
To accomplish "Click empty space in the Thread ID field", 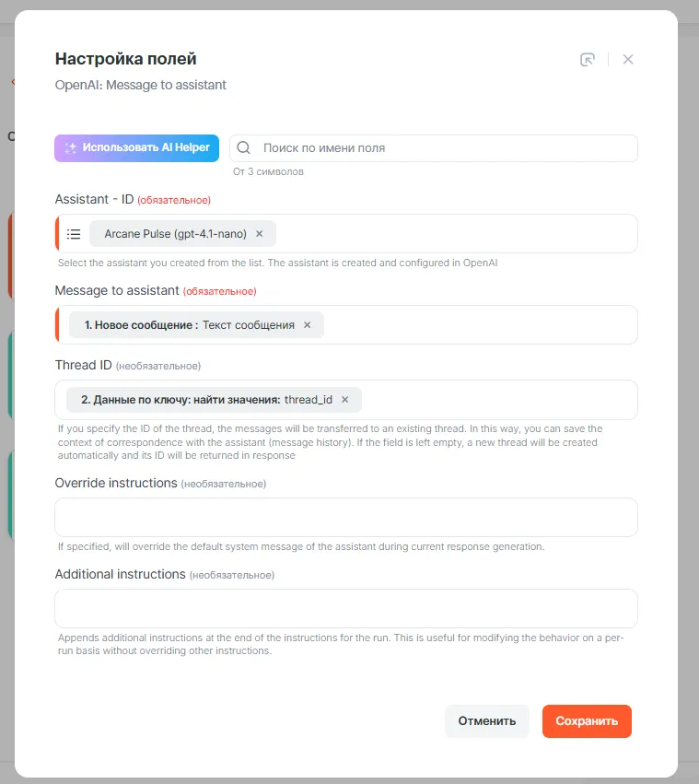I will (x=497, y=400).
